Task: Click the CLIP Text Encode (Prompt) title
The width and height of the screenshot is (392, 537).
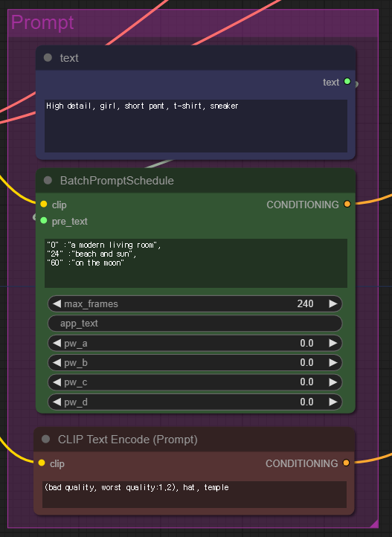Action: (x=128, y=440)
